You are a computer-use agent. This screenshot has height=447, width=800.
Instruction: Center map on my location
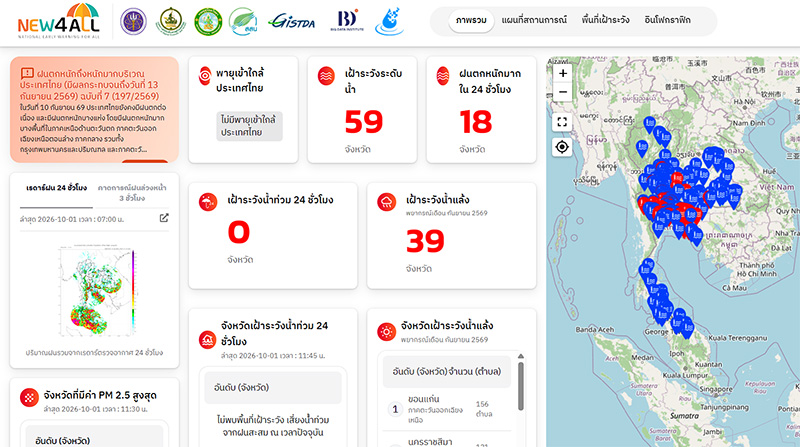click(x=562, y=147)
